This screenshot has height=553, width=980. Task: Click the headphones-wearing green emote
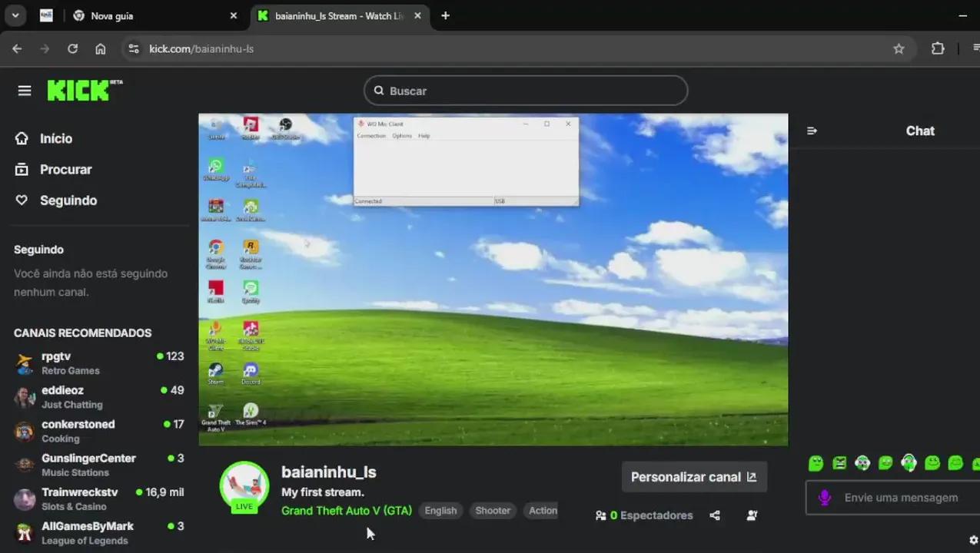coord(909,462)
